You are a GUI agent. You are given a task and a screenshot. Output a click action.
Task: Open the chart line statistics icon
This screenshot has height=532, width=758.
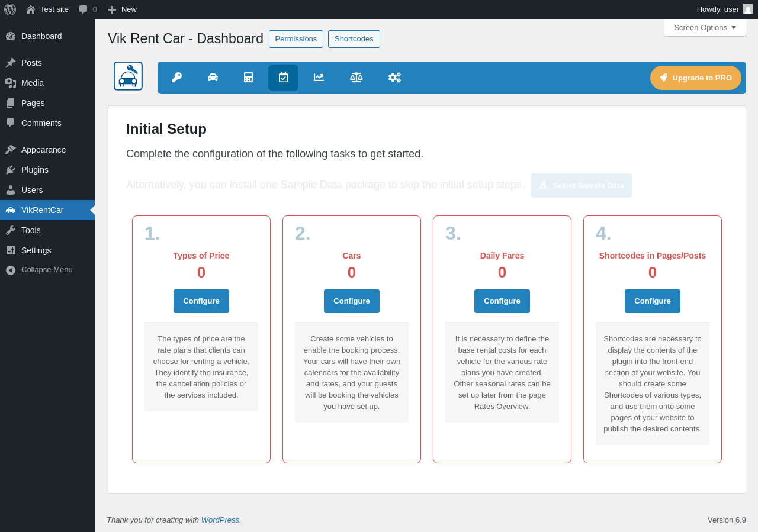pos(319,78)
